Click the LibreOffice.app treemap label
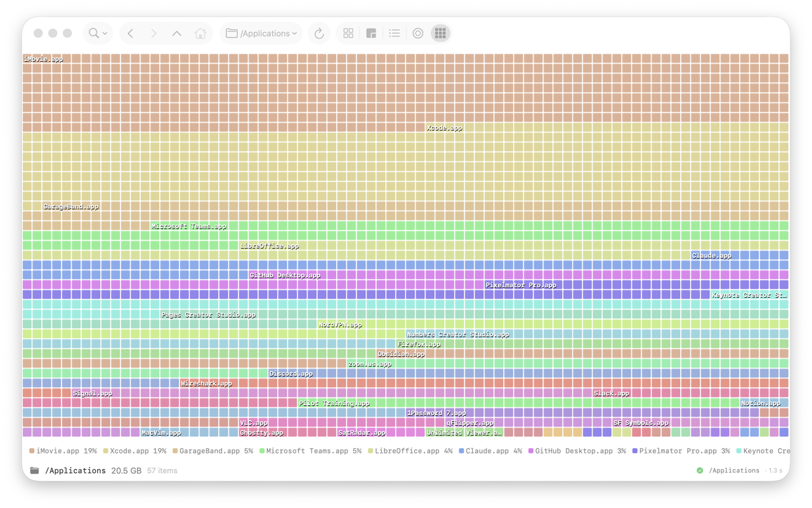 coord(270,246)
